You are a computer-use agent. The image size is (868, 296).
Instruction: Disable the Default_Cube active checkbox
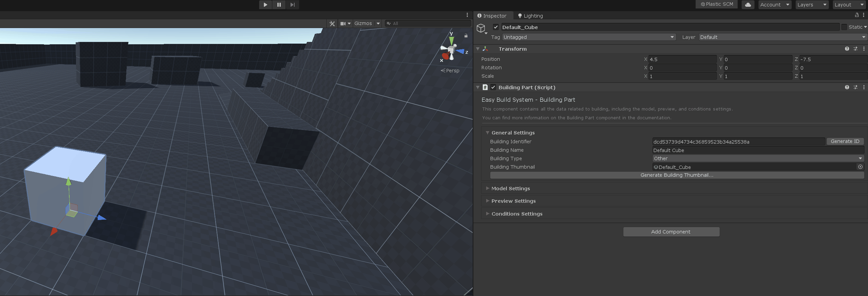point(496,27)
